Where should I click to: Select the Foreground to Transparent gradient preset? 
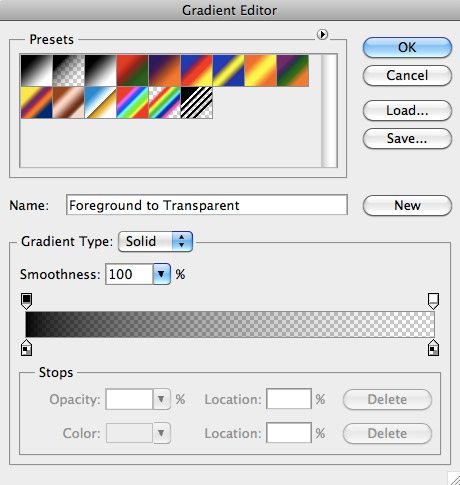click(x=69, y=71)
